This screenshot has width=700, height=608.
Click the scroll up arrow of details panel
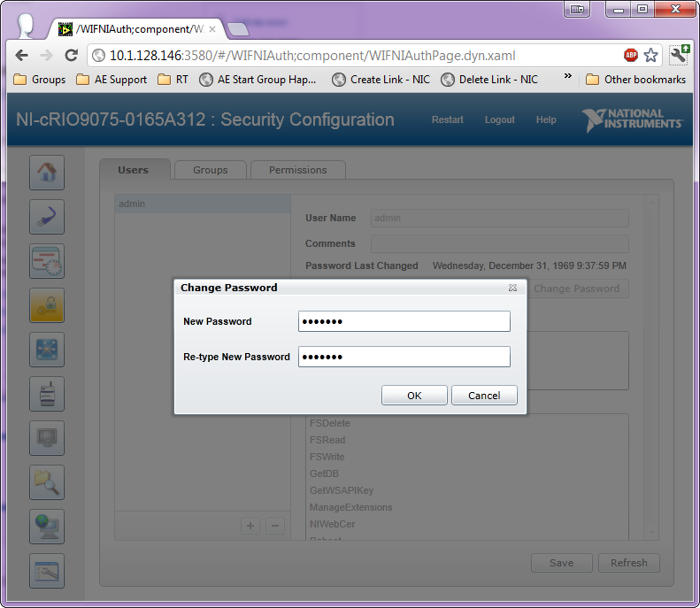point(652,202)
